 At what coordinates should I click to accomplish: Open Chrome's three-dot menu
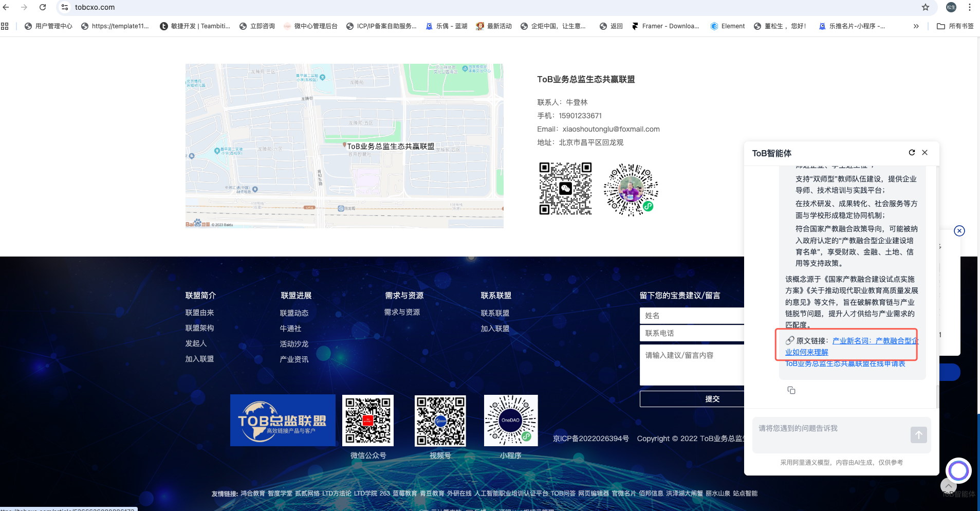click(969, 7)
